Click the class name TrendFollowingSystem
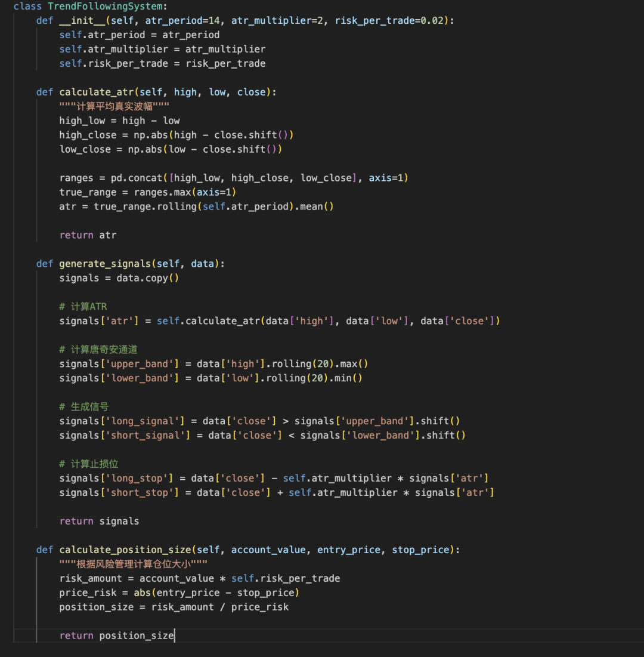The height and width of the screenshot is (657, 644). (x=105, y=7)
